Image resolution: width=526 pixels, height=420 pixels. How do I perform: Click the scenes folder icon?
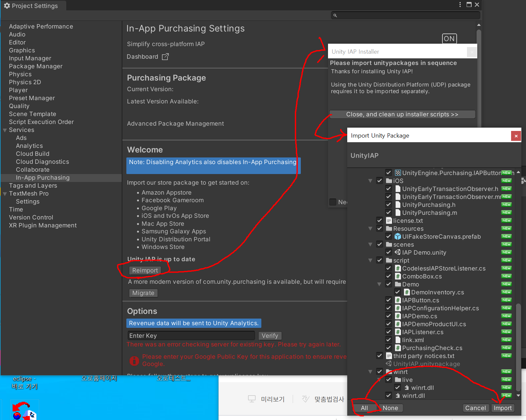click(389, 244)
